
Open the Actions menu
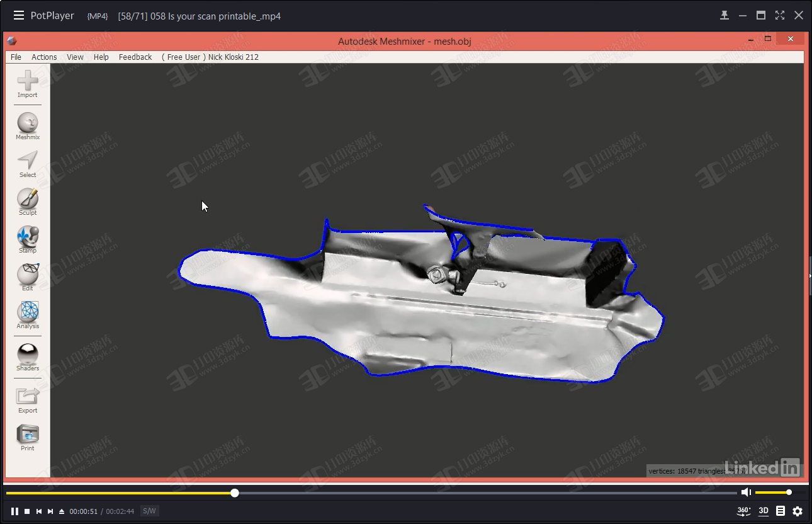[44, 57]
